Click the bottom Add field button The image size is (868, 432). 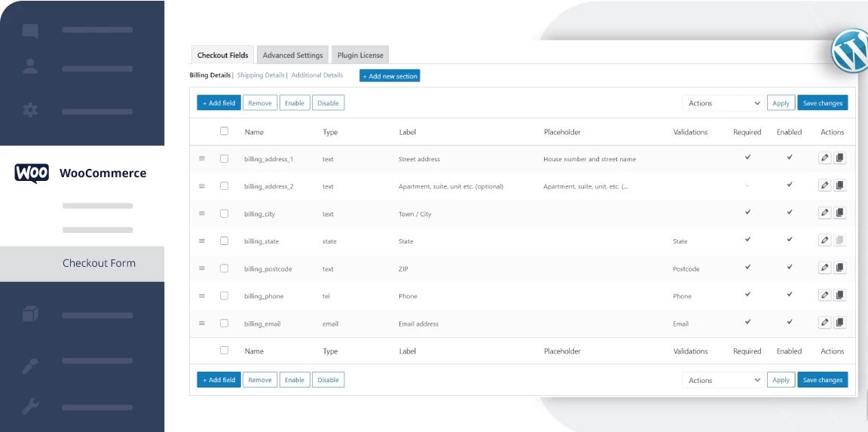coord(219,380)
